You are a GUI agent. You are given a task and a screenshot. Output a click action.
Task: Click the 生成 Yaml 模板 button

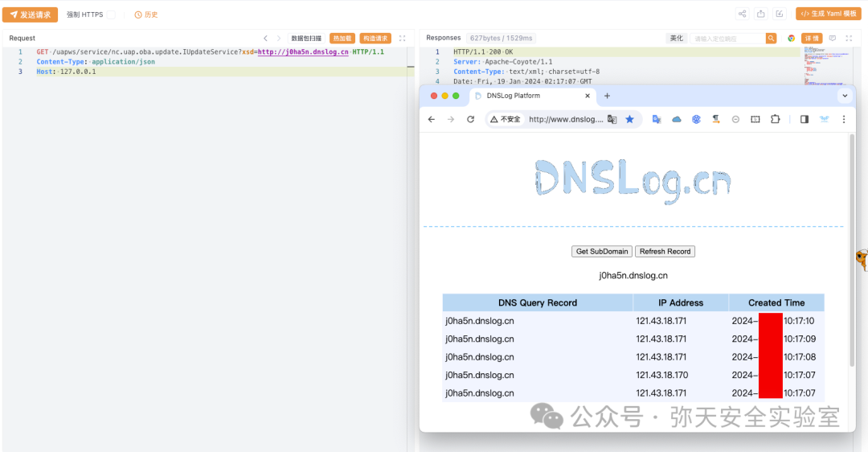pyautogui.click(x=828, y=14)
